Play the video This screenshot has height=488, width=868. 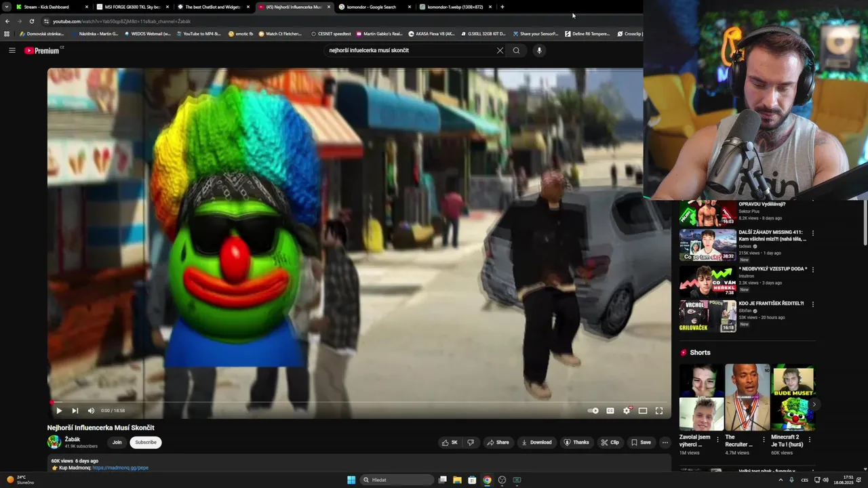(59, 410)
